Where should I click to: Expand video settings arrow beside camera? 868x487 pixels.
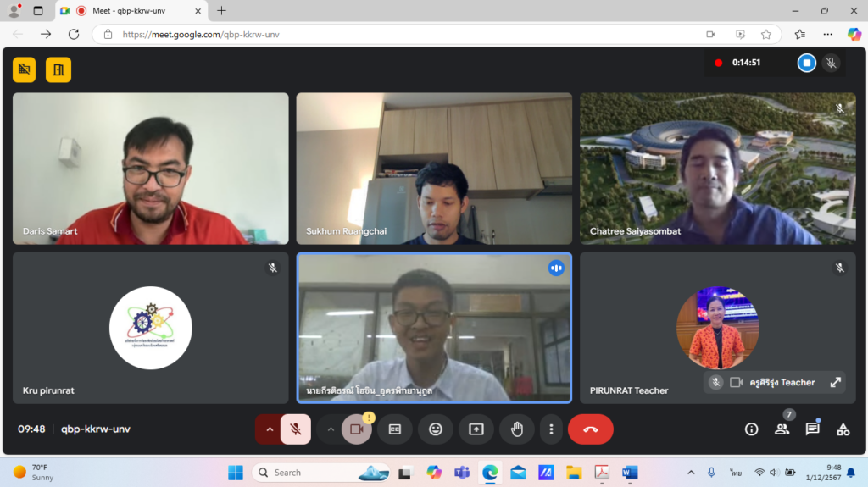click(x=331, y=429)
